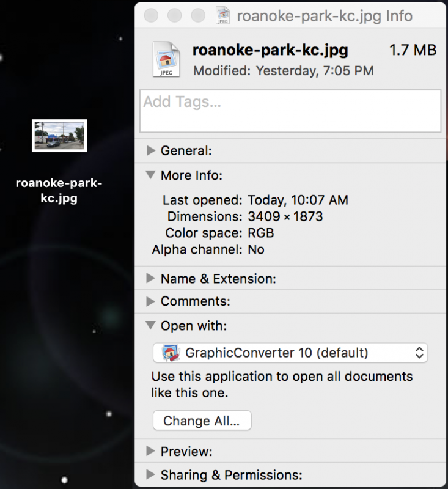Viewport: 448px width, 489px height.
Task: Click the Use this application description text
Action: (282, 384)
